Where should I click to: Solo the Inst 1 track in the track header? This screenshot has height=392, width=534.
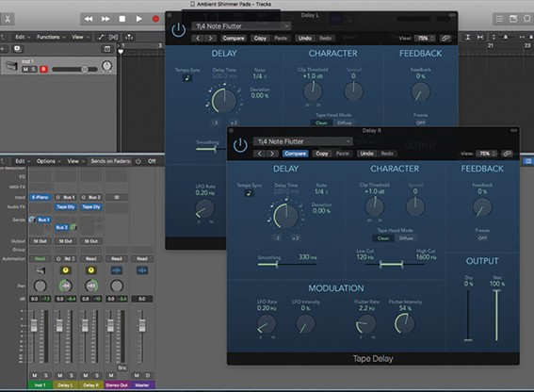click(33, 69)
